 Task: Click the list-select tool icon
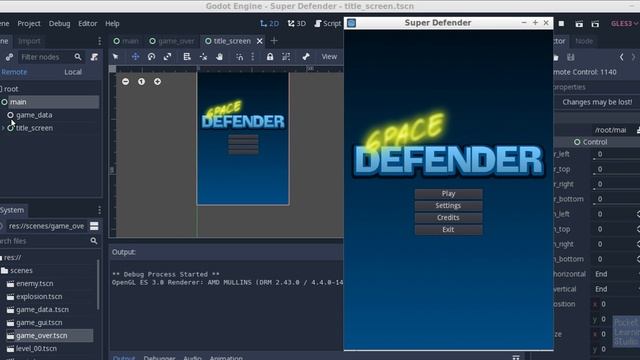point(187,57)
